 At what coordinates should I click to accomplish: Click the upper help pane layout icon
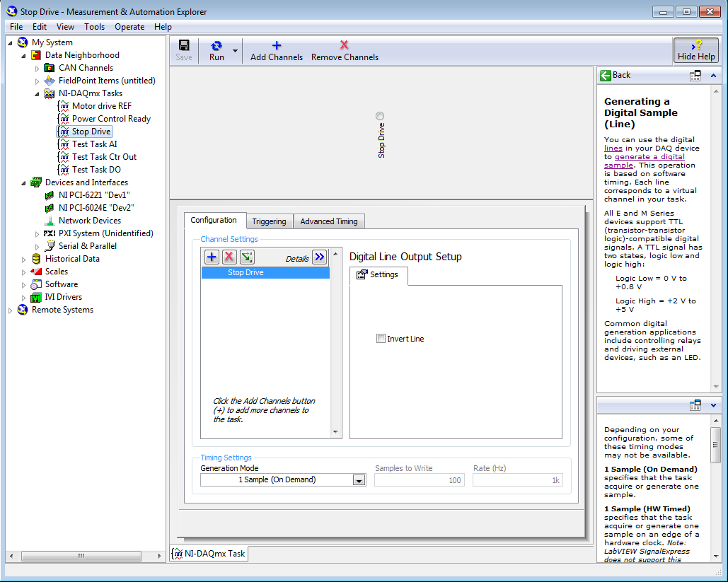(695, 76)
